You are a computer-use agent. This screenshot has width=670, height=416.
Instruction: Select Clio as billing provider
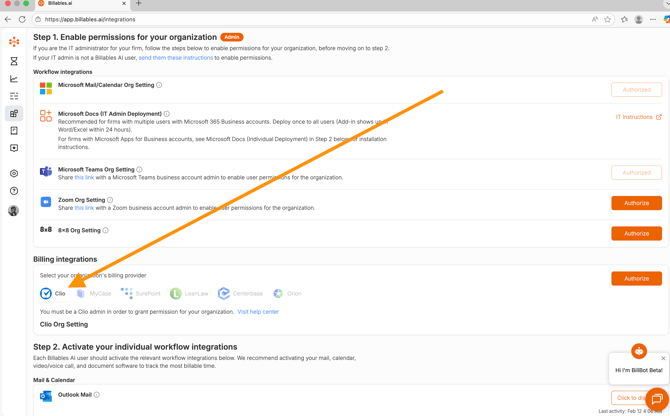click(x=53, y=294)
